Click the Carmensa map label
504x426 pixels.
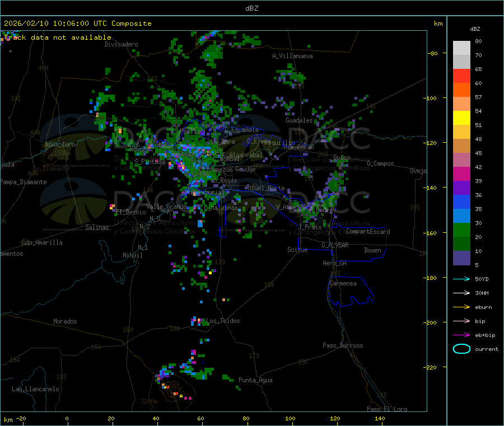click(343, 283)
